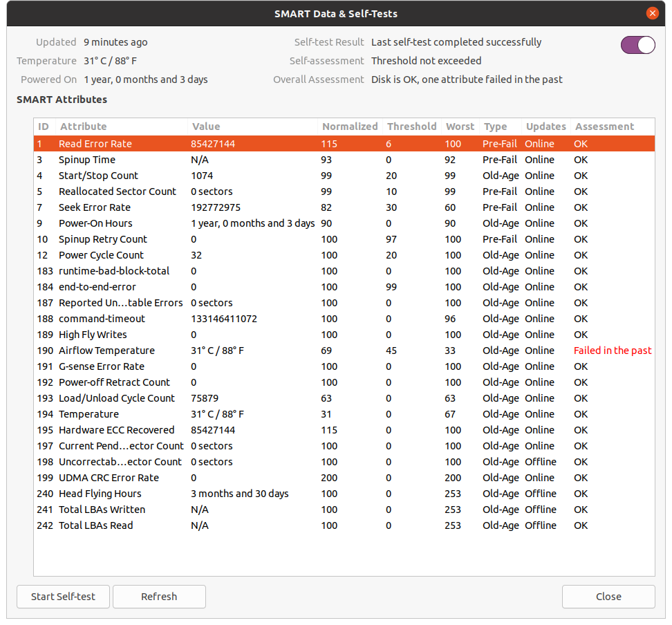This screenshot has width=672, height=625.
Task: Click the Type column header
Action: (501, 127)
